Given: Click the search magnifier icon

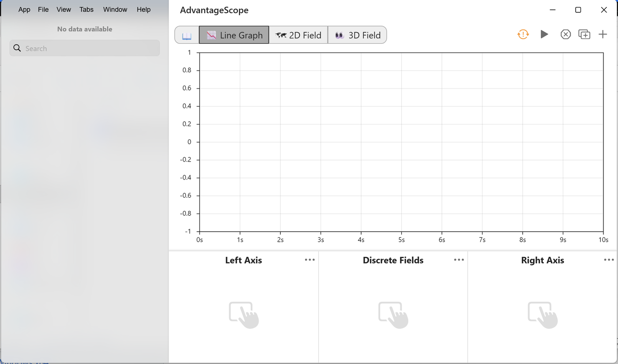Looking at the screenshot, I should (x=17, y=48).
